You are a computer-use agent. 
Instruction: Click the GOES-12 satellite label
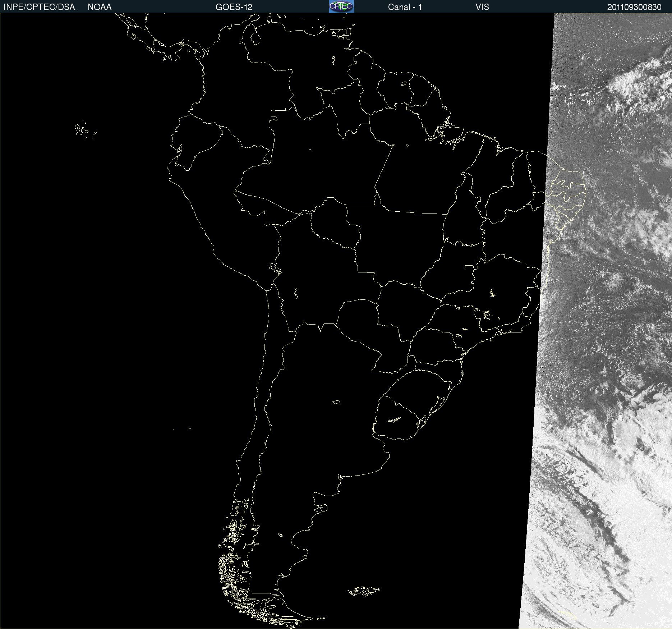[x=234, y=7]
